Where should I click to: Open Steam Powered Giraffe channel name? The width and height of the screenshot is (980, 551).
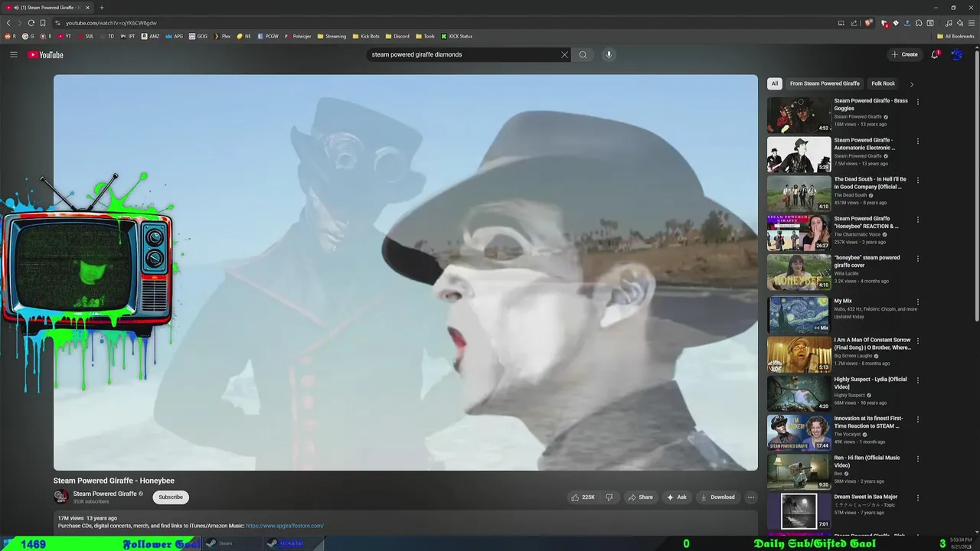pyautogui.click(x=104, y=494)
